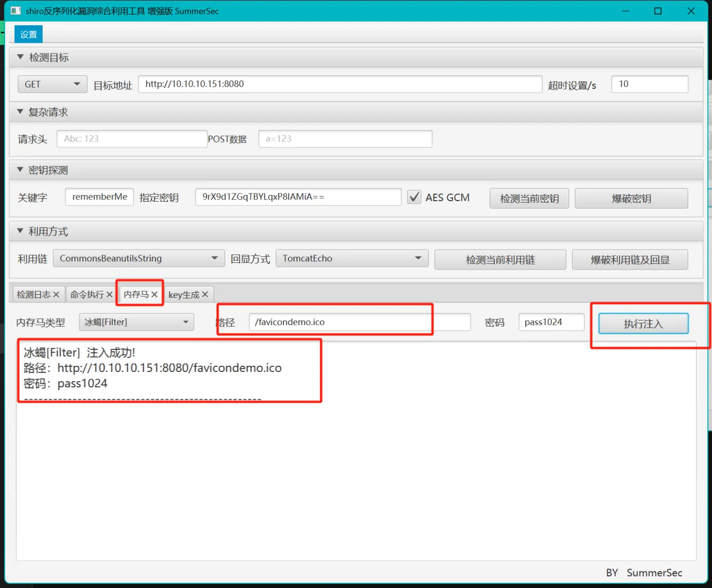Close the key生成 tab

point(205,294)
